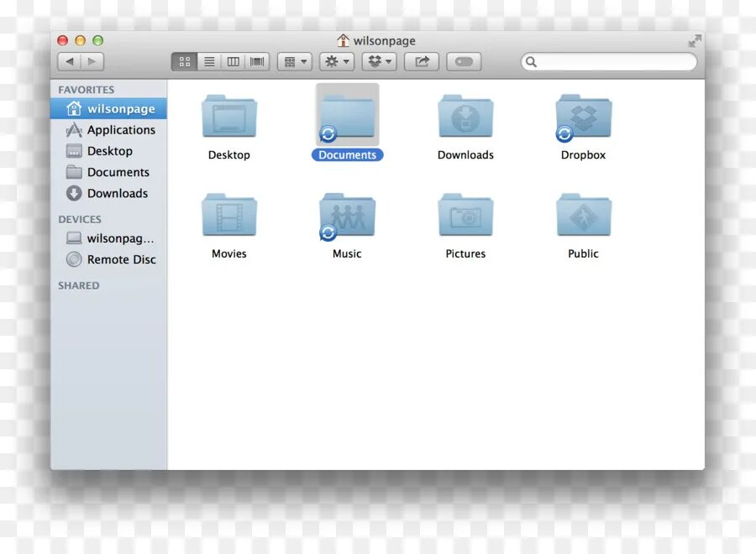This screenshot has width=756, height=554.
Task: Open Applications in the sidebar
Action: (109, 130)
